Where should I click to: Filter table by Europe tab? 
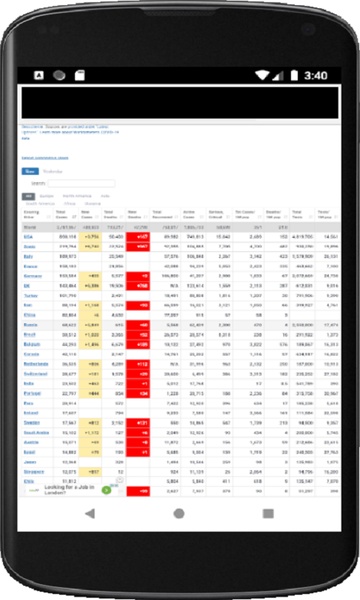pos(47,196)
